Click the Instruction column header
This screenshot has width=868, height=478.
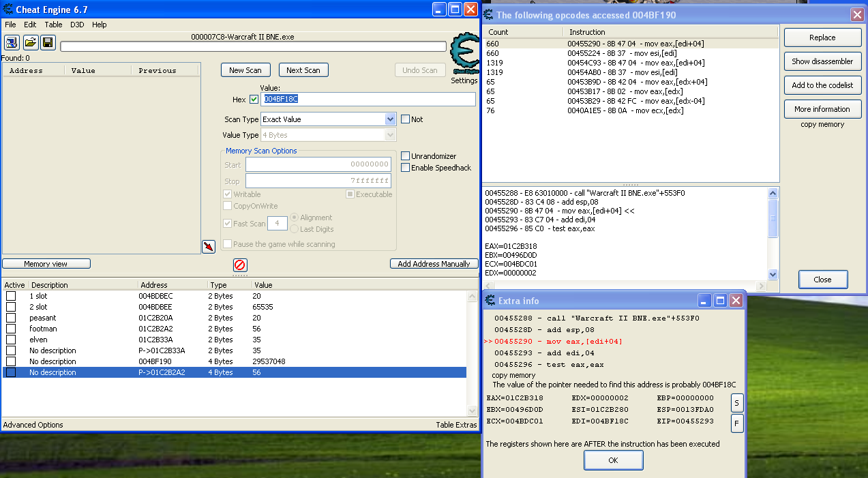click(x=670, y=32)
